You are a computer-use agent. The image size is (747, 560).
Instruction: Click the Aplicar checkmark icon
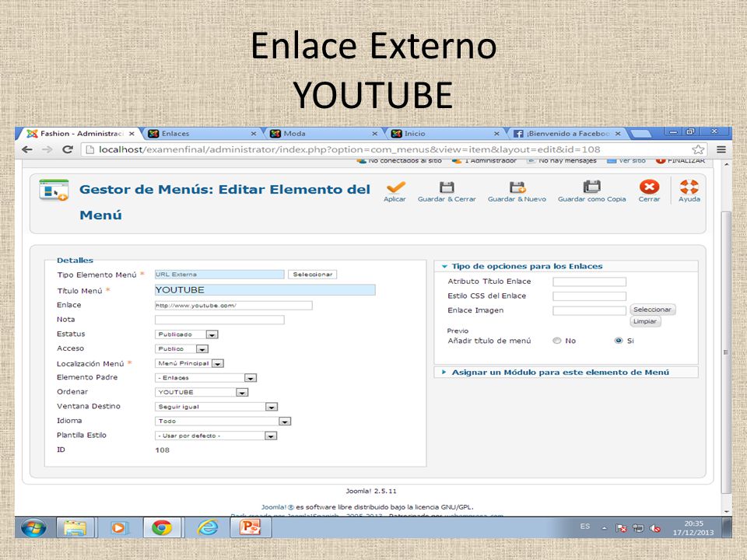[396, 187]
